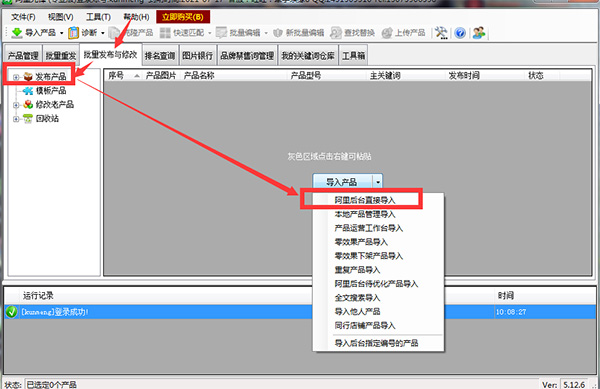Screen dimensions: 600x389
Task: Click the blue help question mark icon
Action: click(460, 33)
